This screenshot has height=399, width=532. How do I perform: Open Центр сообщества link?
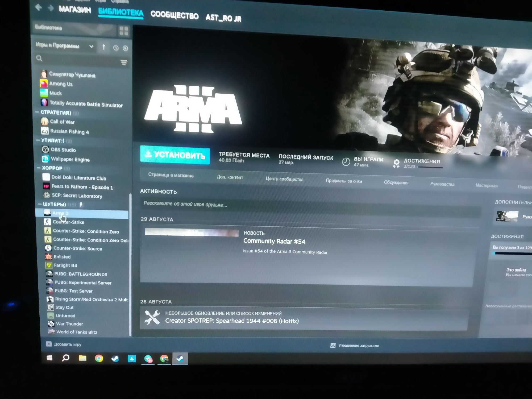click(284, 179)
